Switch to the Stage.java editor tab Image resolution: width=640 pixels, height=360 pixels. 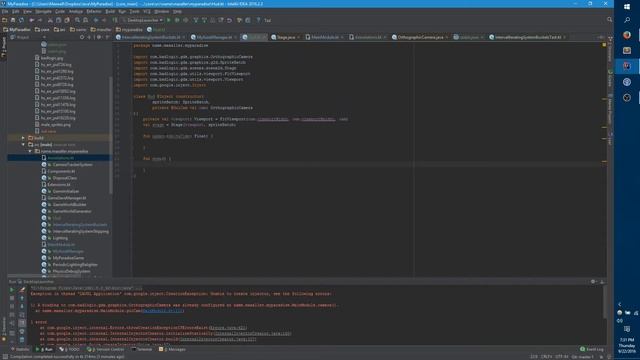tap(285, 37)
